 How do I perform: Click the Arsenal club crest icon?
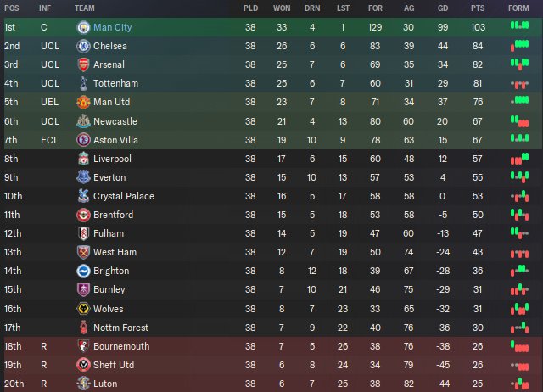click(83, 64)
